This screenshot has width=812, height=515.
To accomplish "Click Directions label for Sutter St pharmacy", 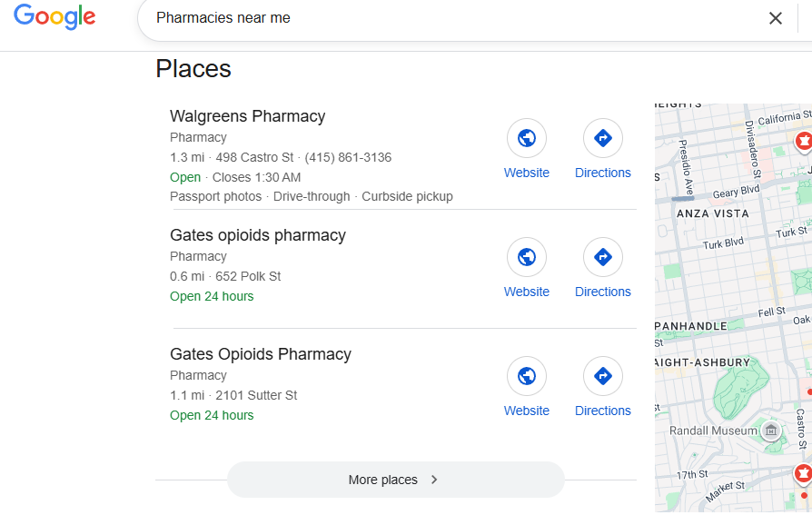I will point(603,411).
